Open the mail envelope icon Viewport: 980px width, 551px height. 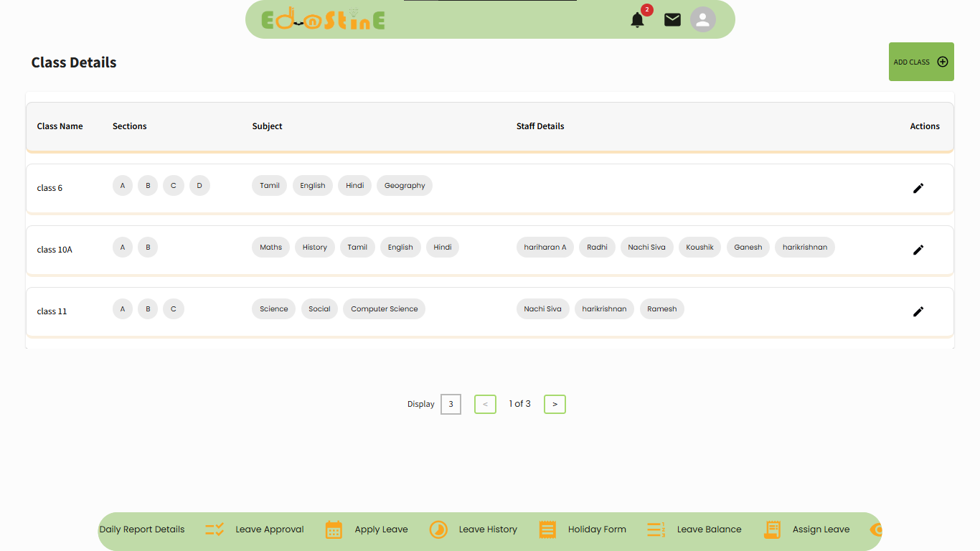point(672,20)
